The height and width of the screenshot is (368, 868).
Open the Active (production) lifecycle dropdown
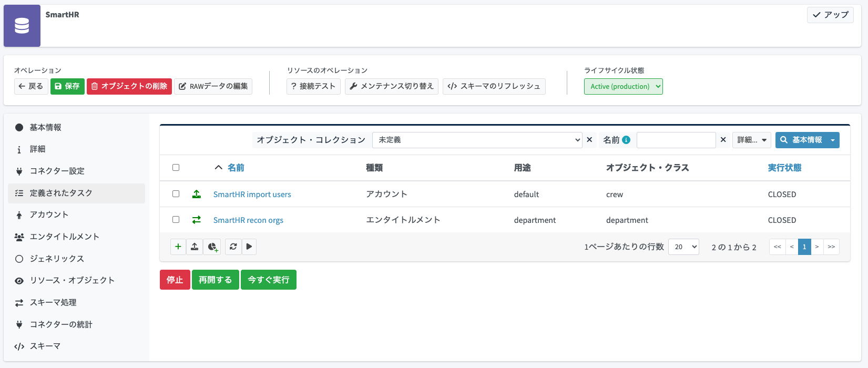[624, 87]
